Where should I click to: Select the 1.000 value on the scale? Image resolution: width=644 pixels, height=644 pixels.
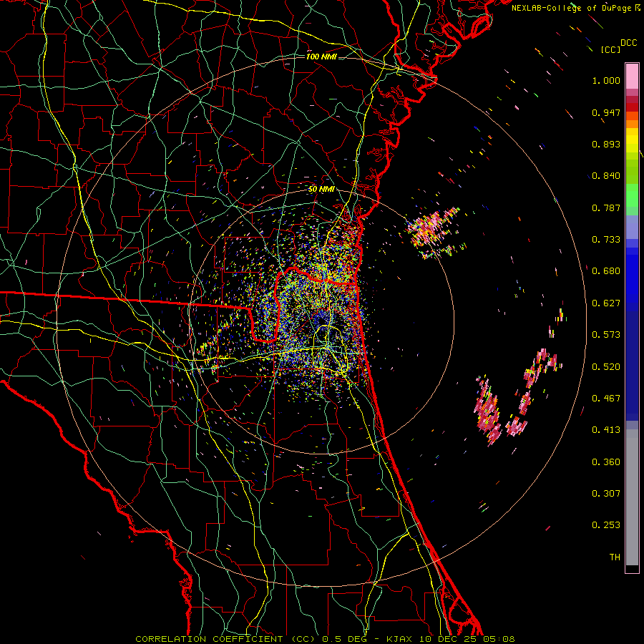(606, 80)
